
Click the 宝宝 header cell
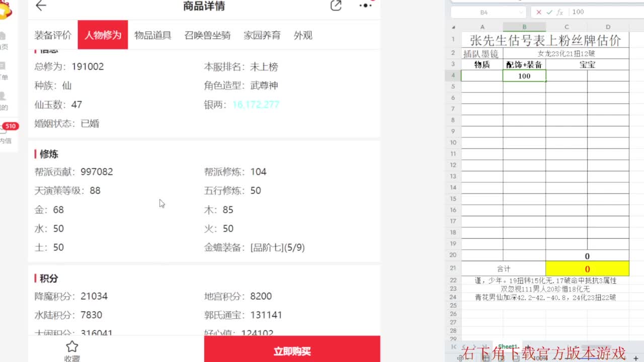click(587, 64)
